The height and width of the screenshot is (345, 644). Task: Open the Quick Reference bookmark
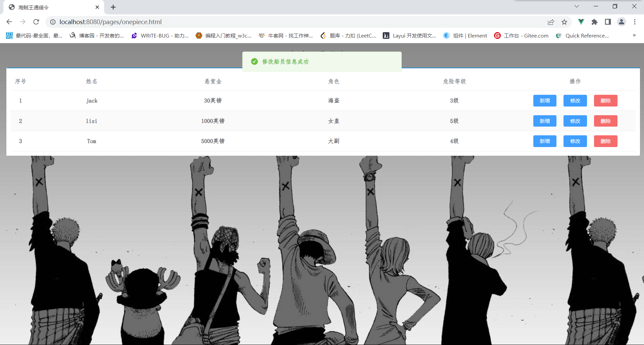(x=582, y=36)
